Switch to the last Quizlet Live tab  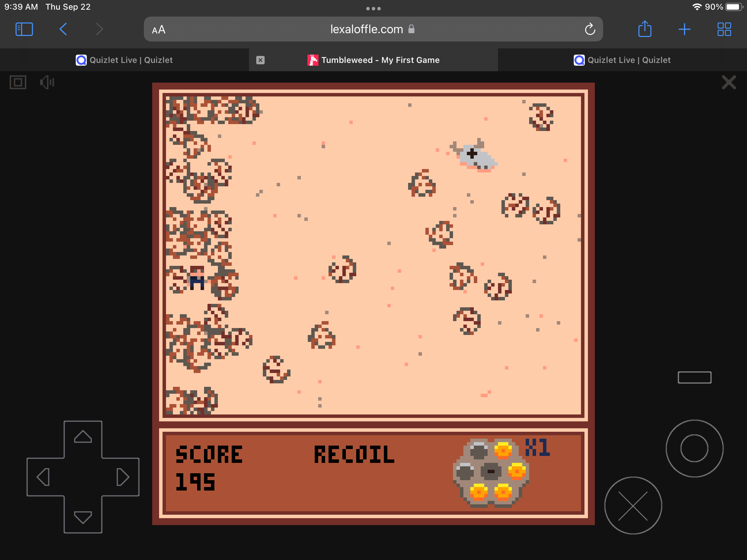622,60
